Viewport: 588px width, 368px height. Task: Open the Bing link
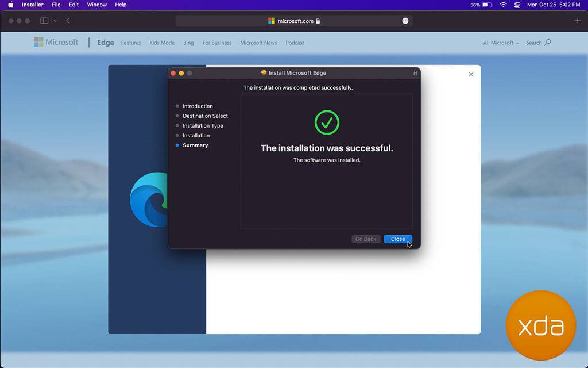click(x=188, y=43)
